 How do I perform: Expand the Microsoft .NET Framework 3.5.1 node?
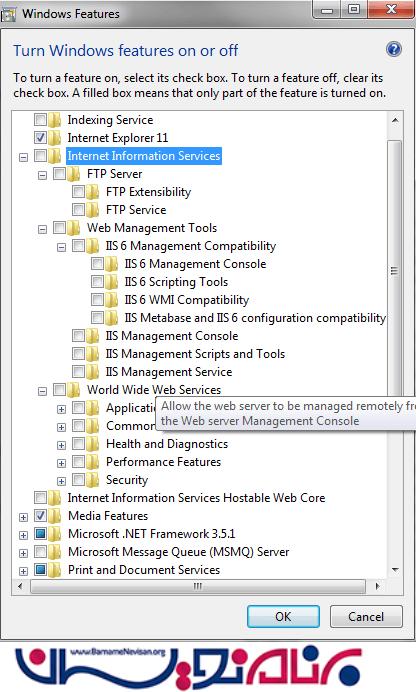coord(23,535)
